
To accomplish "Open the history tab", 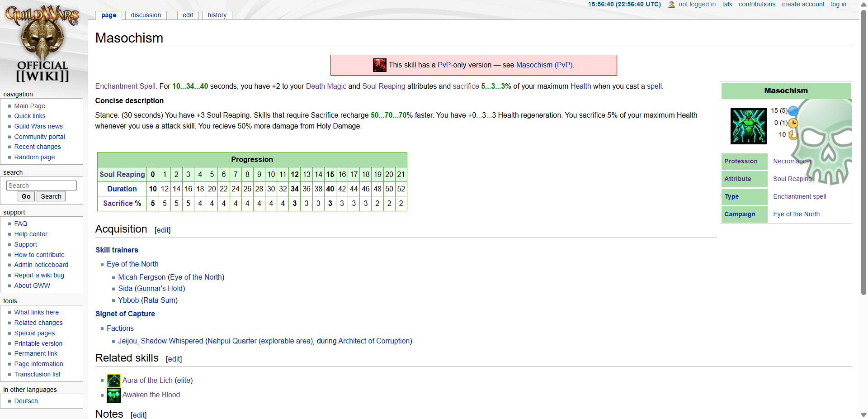I will [x=217, y=15].
